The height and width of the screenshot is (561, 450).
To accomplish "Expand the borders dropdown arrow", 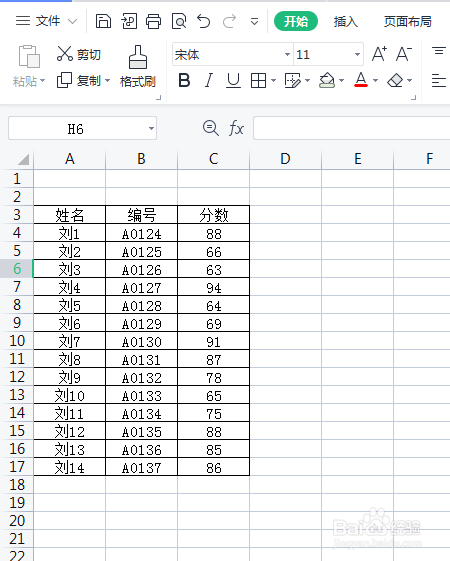I will pyautogui.click(x=274, y=81).
